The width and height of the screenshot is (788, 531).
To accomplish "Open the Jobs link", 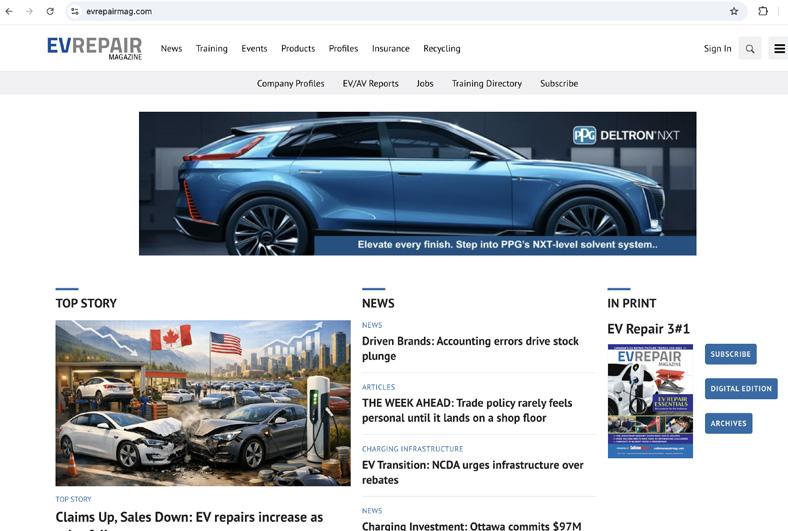I will 425,83.
